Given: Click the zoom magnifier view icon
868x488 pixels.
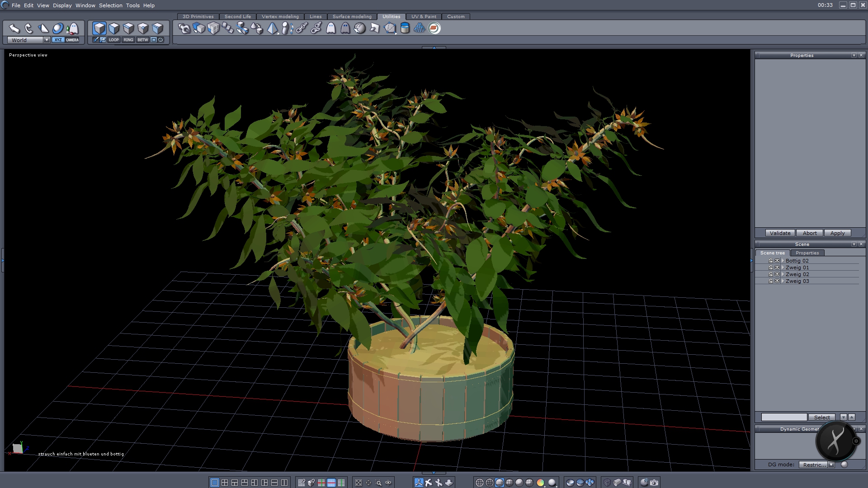Looking at the screenshot, I should [379, 483].
